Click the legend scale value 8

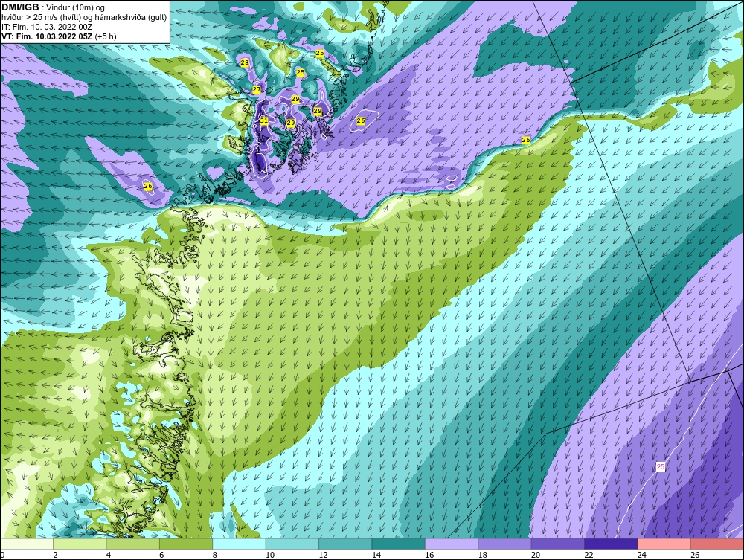pos(215,555)
